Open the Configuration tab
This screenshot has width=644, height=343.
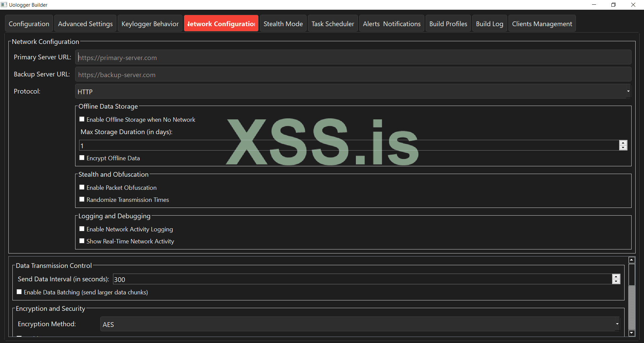coord(29,23)
